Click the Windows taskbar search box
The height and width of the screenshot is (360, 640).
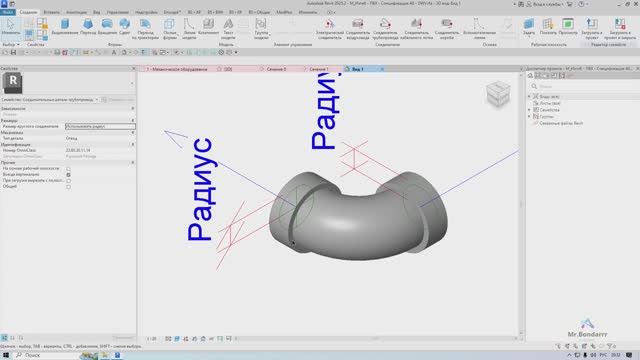[48, 355]
